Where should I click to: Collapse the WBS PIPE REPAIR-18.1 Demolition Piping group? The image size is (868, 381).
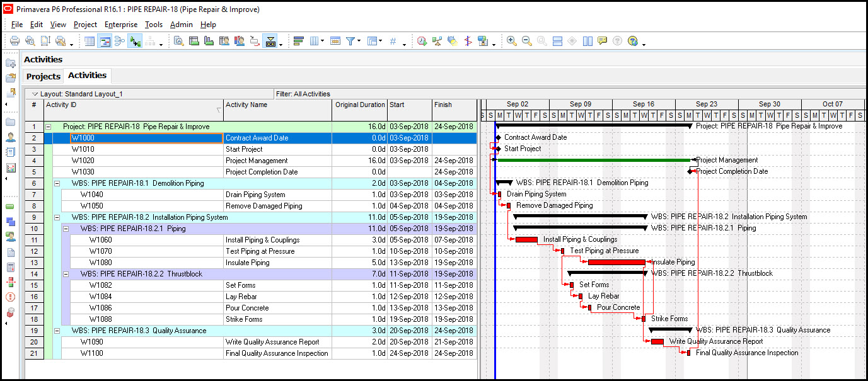tap(56, 183)
